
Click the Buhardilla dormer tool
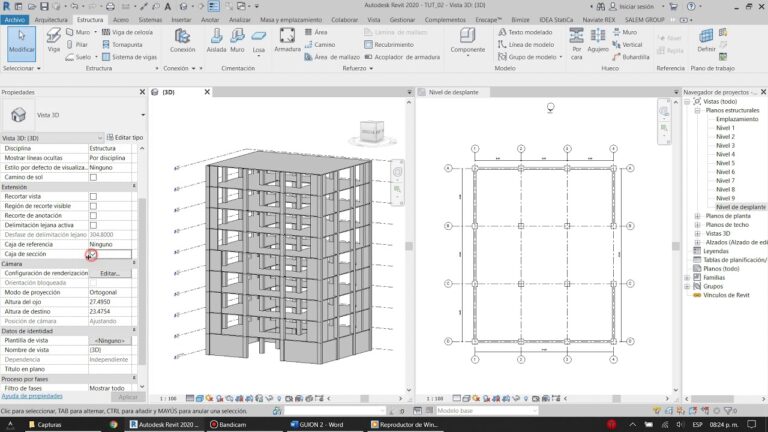pyautogui.click(x=630, y=57)
